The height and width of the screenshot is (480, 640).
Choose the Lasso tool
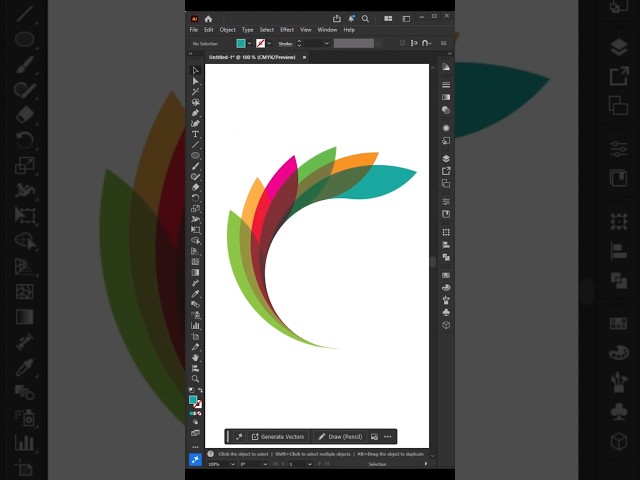[196, 102]
